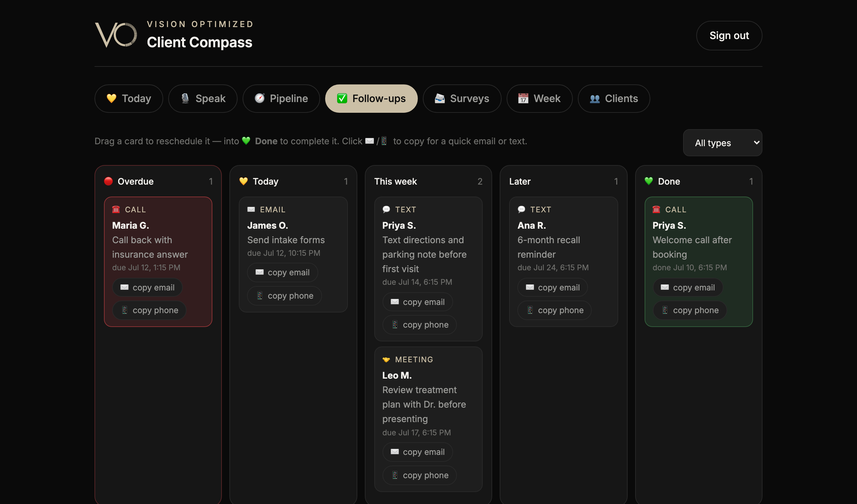Copy email for Ana R.
Viewport: 857px width, 504px height.
coord(553,287)
